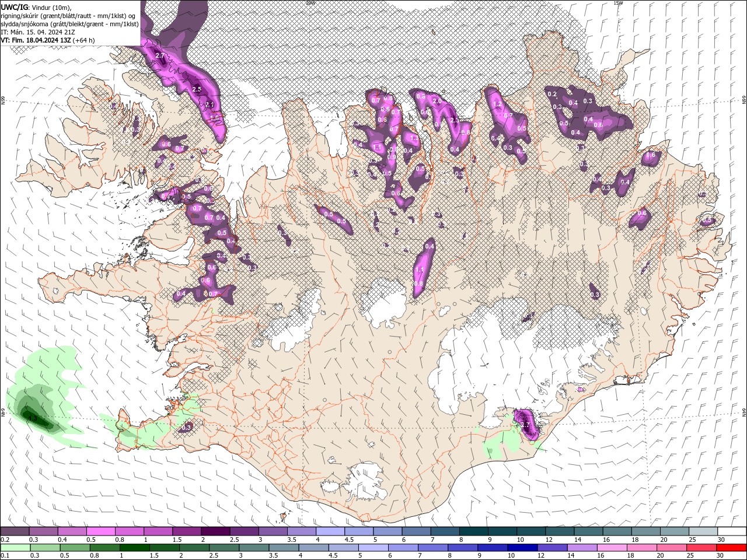
Task: Select the initial time 'IT: Mán. 15. 04. 2024 21Z'
Action: pyautogui.click(x=39, y=32)
